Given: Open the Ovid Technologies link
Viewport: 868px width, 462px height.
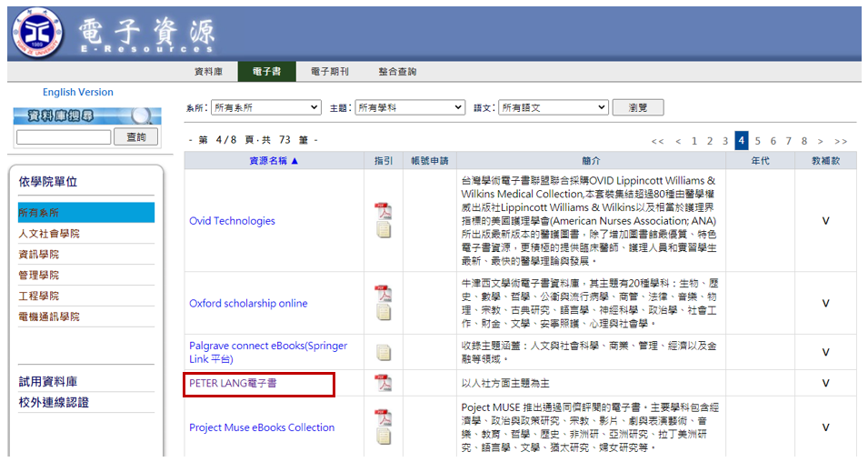Looking at the screenshot, I should 232,220.
